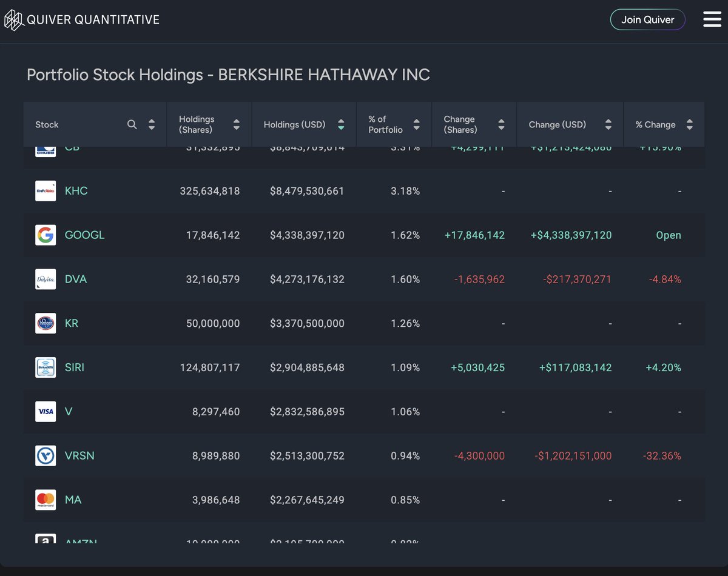Click the Kroger logo icon
Screen dimensions: 728x576
point(45,323)
